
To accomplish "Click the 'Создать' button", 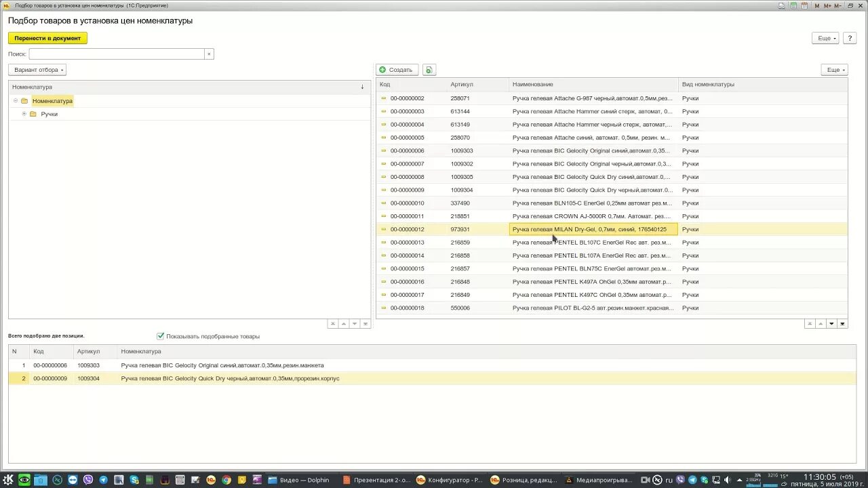I will coord(397,70).
